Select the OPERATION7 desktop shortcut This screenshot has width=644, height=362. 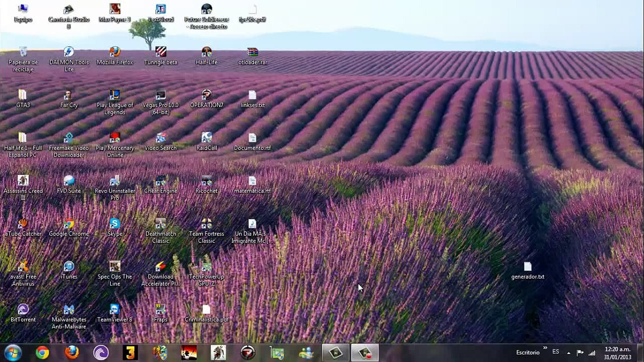point(206,99)
